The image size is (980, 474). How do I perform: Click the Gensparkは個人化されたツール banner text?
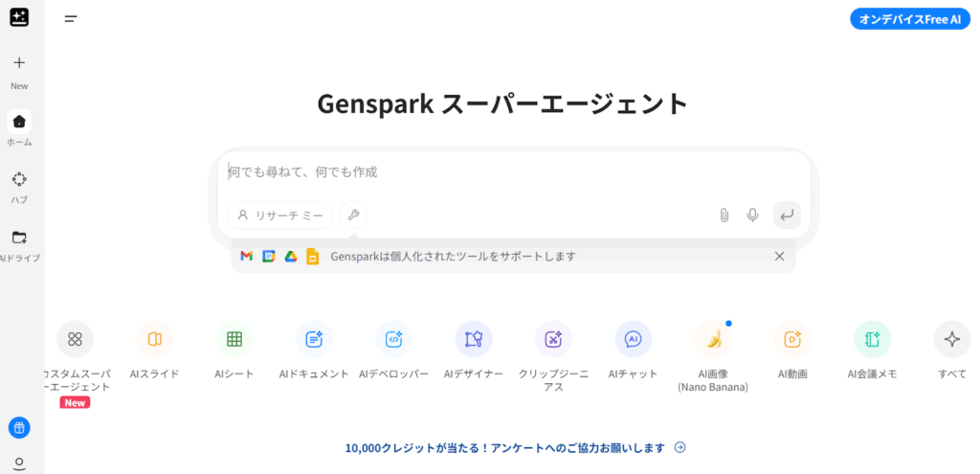(453, 257)
